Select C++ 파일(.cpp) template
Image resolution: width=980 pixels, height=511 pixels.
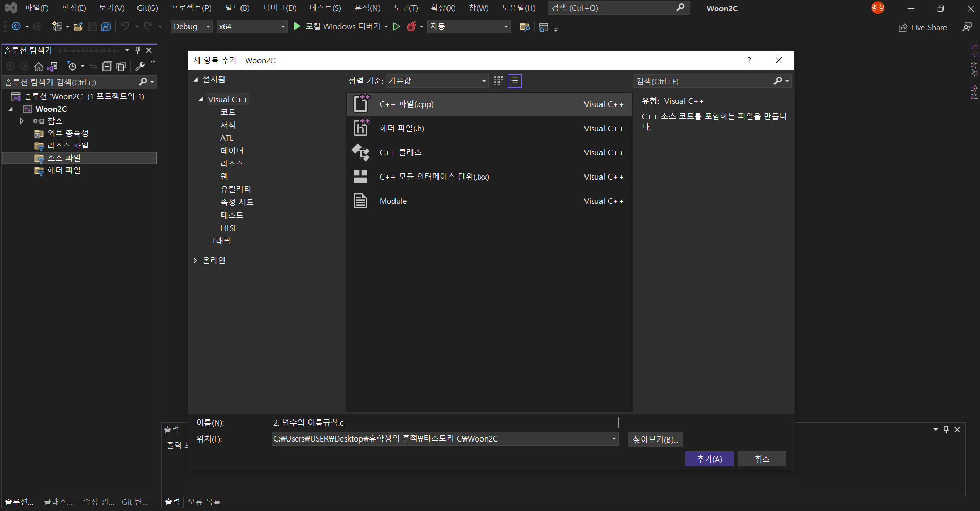pyautogui.click(x=489, y=104)
